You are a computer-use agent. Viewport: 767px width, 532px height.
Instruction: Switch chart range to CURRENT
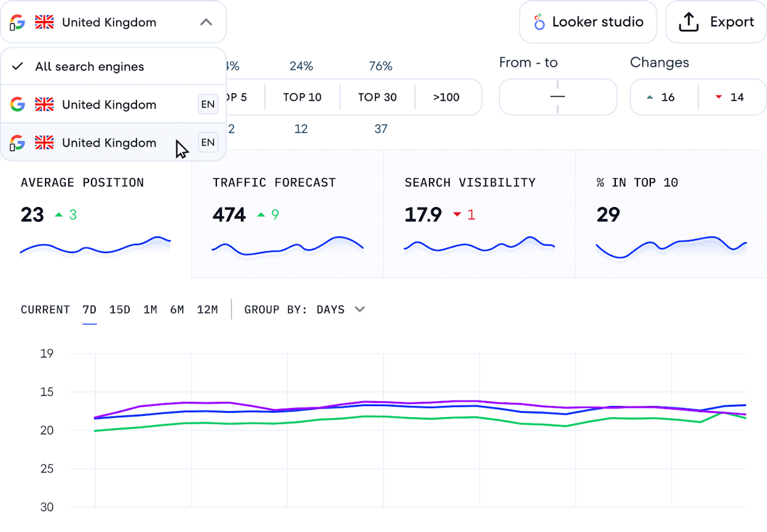tap(45, 310)
